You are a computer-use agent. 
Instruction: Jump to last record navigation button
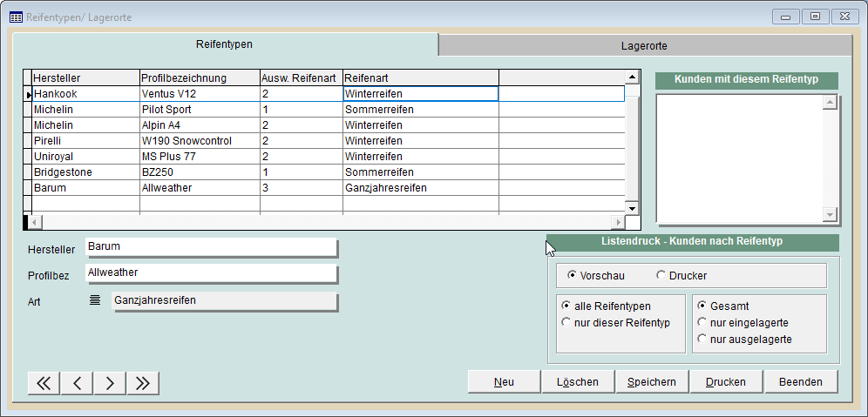tap(143, 383)
